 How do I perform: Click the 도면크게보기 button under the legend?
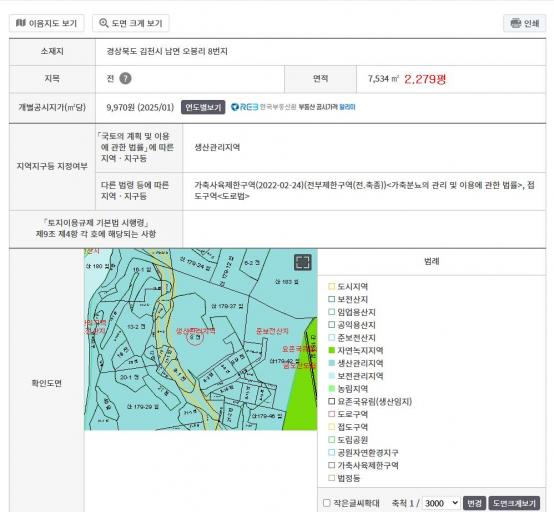pyautogui.click(x=514, y=503)
